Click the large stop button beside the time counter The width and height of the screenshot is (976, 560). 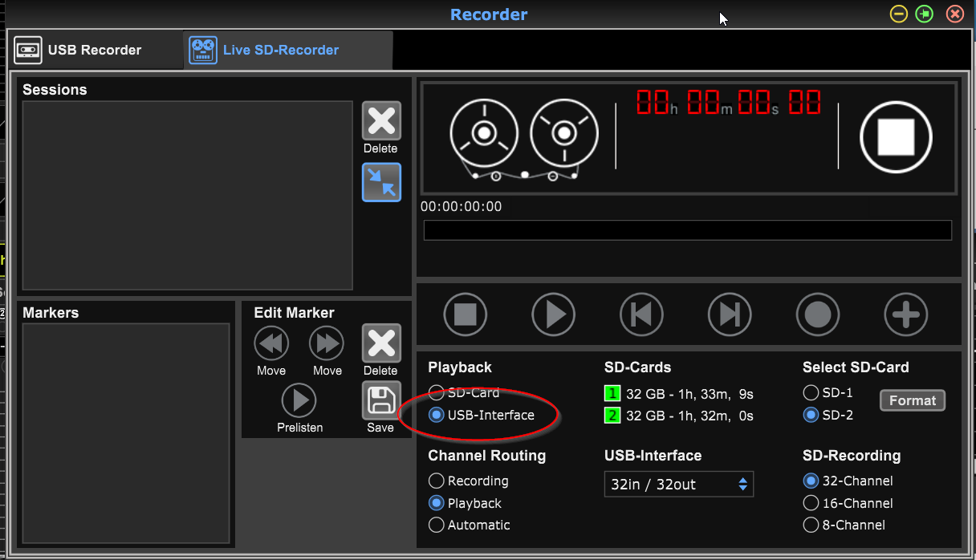tap(896, 136)
